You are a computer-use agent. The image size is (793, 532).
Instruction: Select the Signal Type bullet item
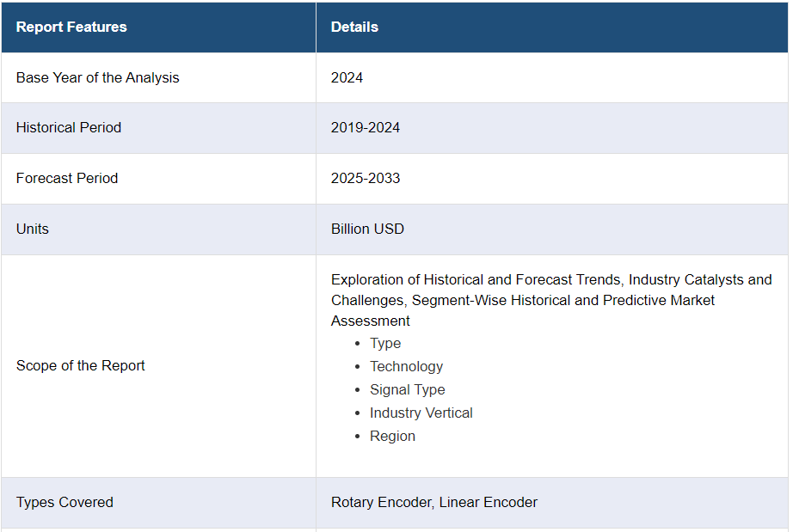pos(407,389)
